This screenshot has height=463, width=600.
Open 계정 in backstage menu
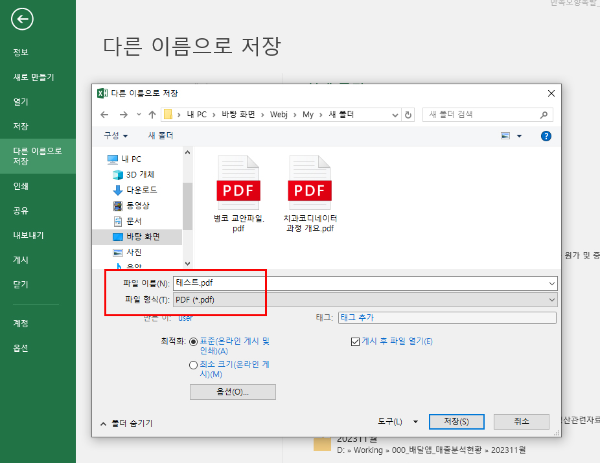21,323
